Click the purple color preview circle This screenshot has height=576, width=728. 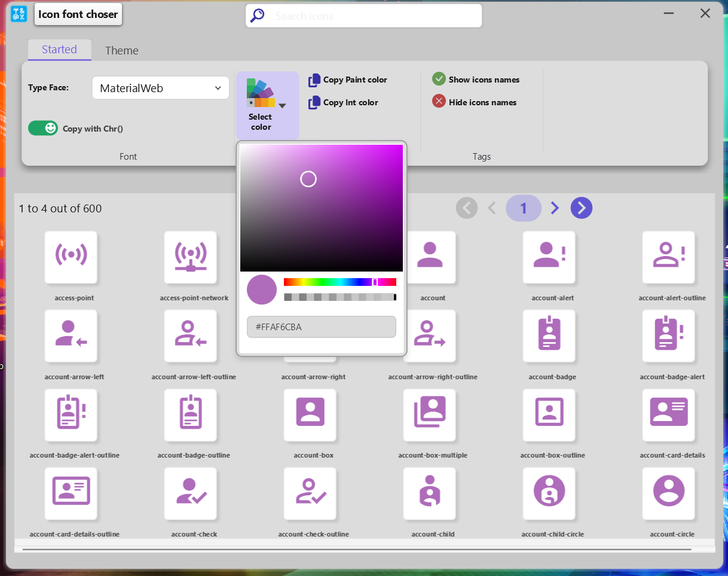[262, 289]
